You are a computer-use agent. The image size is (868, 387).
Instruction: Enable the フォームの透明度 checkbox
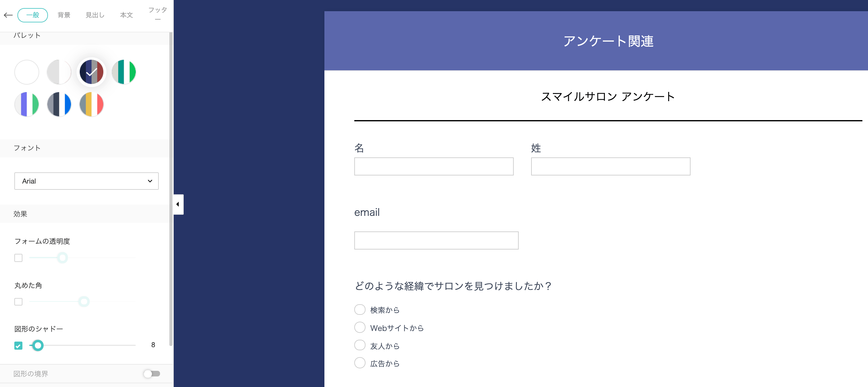coord(19,258)
